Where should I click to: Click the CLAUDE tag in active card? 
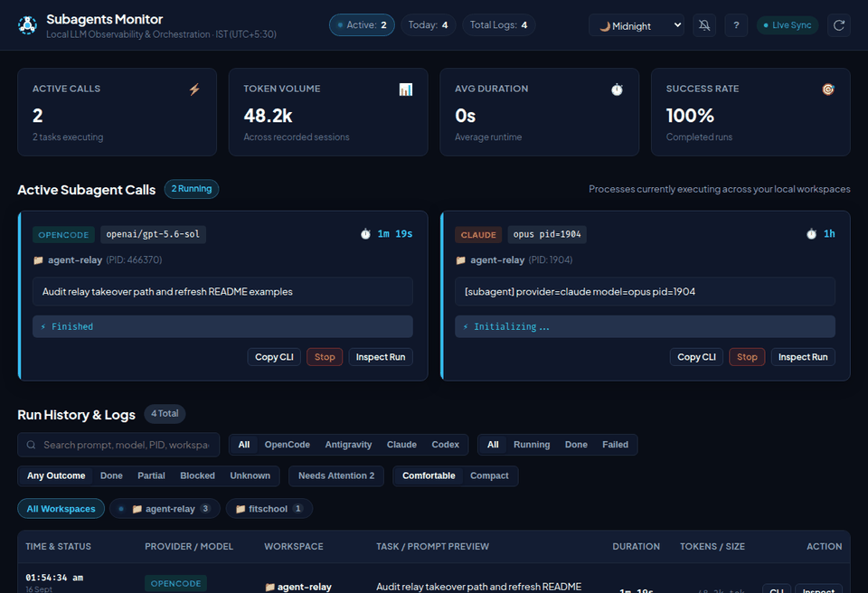478,235
